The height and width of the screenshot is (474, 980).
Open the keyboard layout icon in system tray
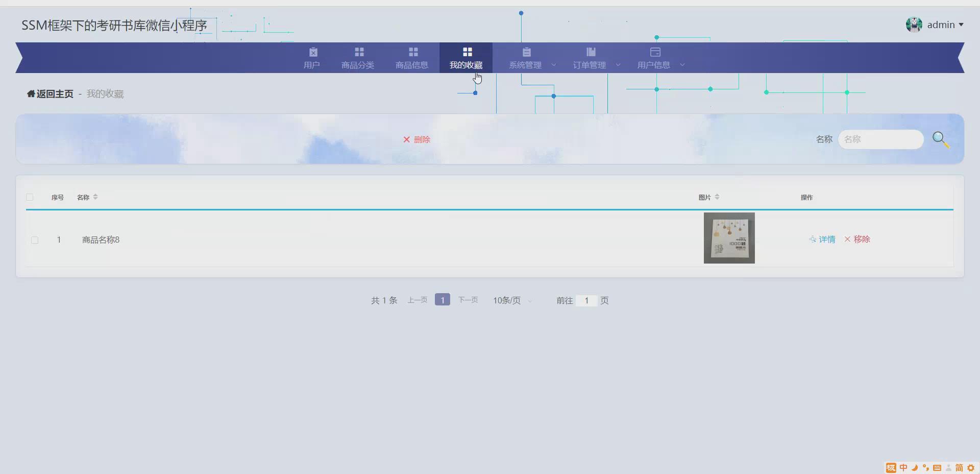tap(937, 467)
